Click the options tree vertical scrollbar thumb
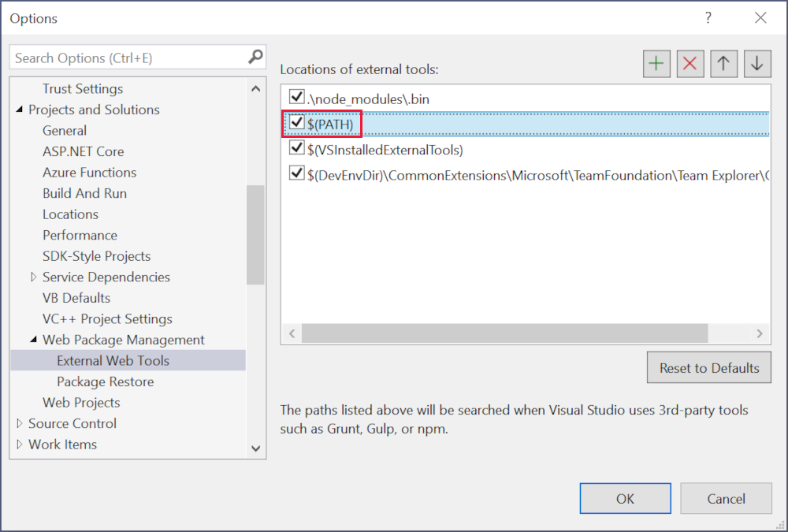The image size is (788, 532). point(255,235)
